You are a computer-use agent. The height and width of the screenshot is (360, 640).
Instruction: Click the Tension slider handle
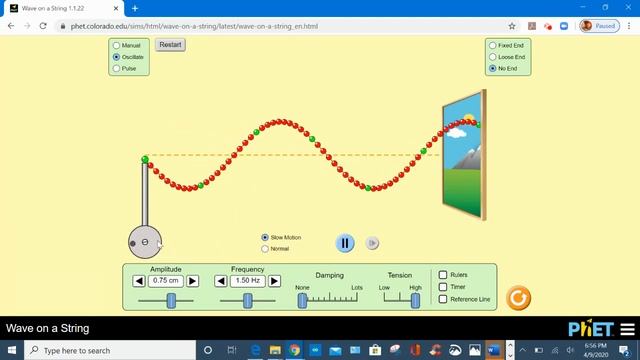(x=415, y=301)
